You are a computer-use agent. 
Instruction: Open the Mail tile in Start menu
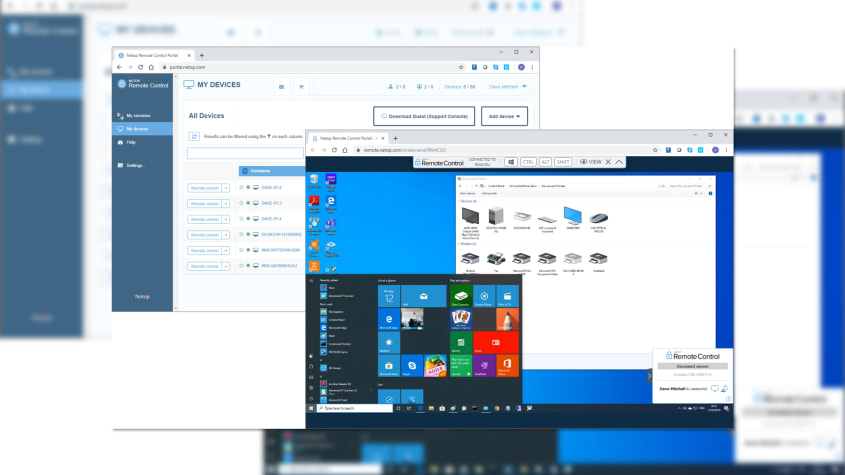424,296
